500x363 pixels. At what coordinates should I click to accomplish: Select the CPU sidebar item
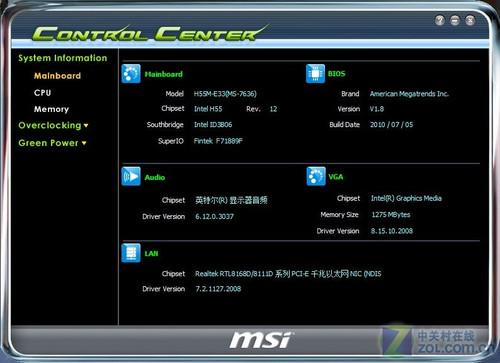tap(42, 93)
